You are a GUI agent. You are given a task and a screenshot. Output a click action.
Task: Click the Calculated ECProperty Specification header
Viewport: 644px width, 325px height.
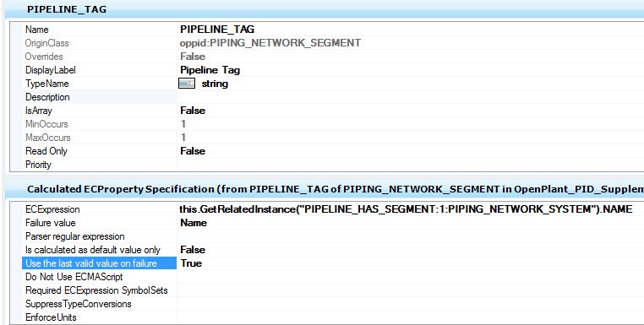click(x=336, y=189)
